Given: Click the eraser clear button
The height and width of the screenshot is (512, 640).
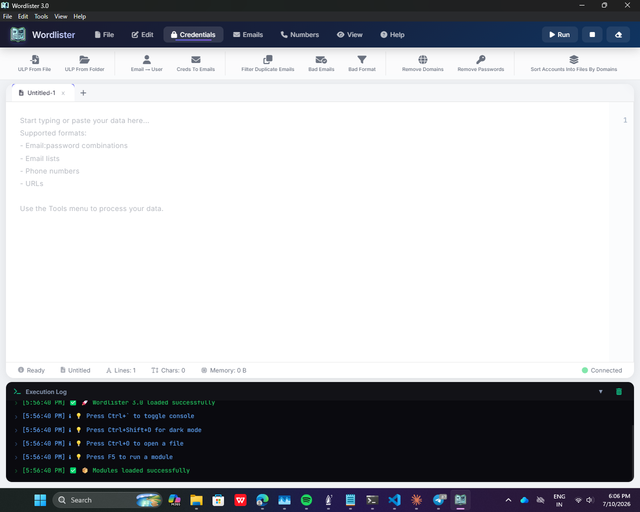Looking at the screenshot, I should pyautogui.click(x=618, y=35).
